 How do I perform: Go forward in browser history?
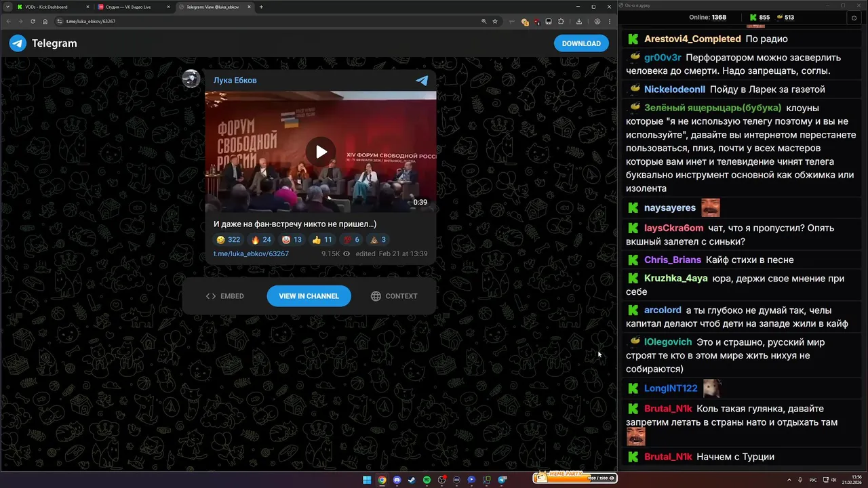pos(20,21)
